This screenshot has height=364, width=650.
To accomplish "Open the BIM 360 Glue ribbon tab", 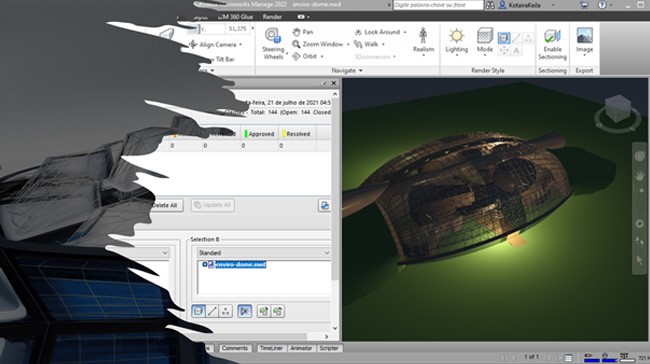I will click(x=236, y=17).
